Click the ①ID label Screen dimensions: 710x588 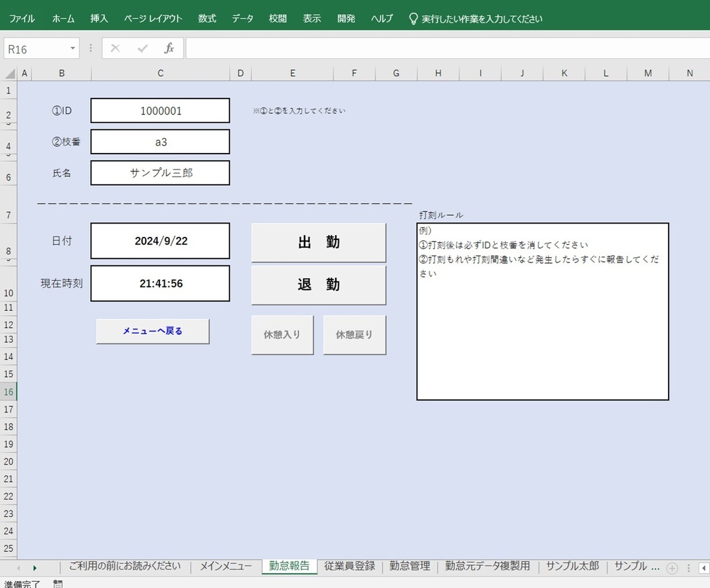tap(62, 111)
